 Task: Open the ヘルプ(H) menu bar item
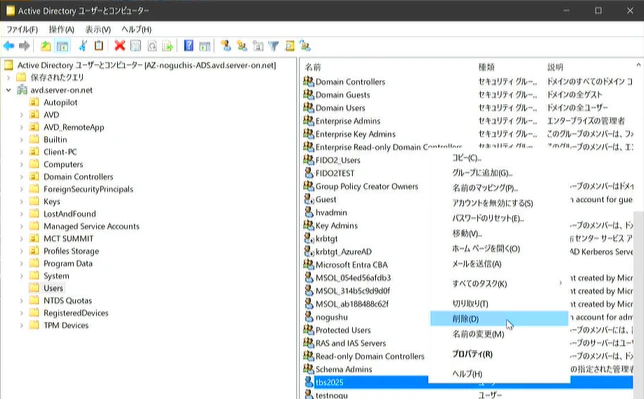[x=136, y=29]
